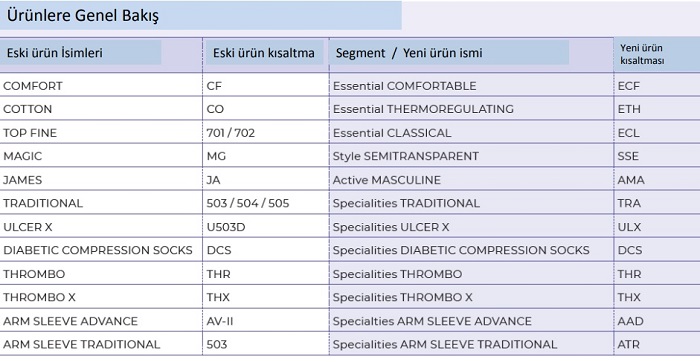Select the THX new abbreviation cell

tap(657, 297)
